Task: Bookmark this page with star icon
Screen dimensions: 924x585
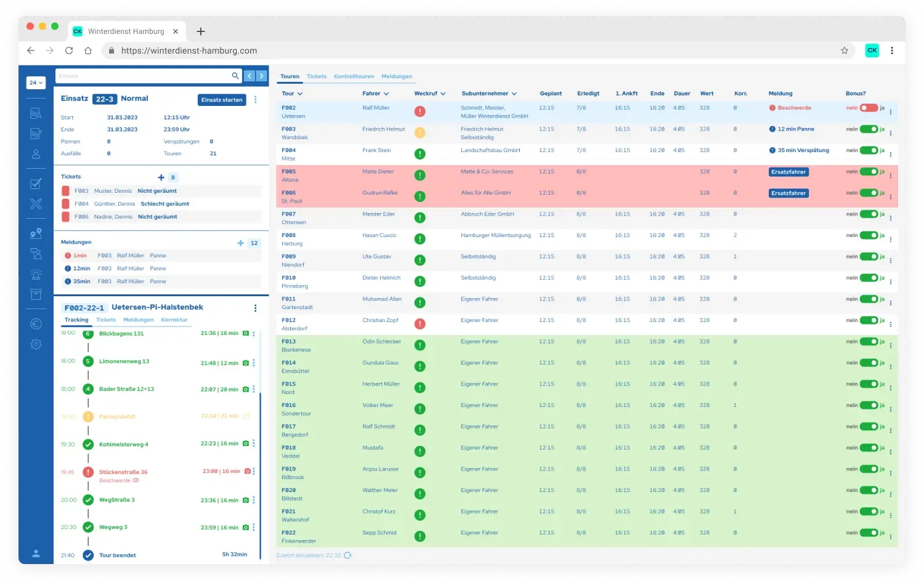Action: pyautogui.click(x=845, y=50)
